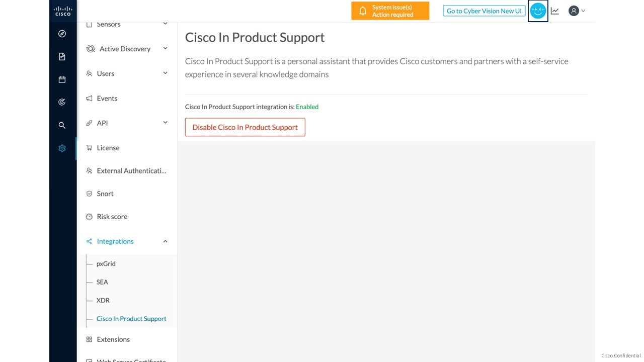Open the System issue(s) Action required alert

pos(390,11)
